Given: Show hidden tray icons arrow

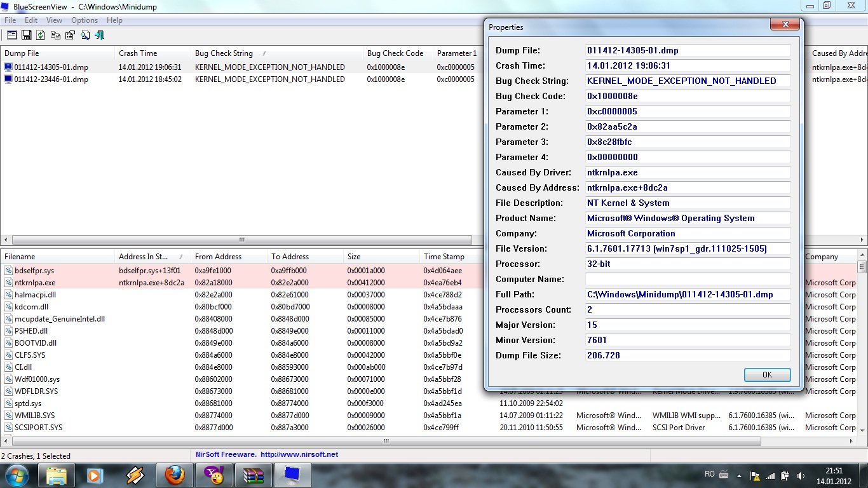Looking at the screenshot, I should [740, 475].
